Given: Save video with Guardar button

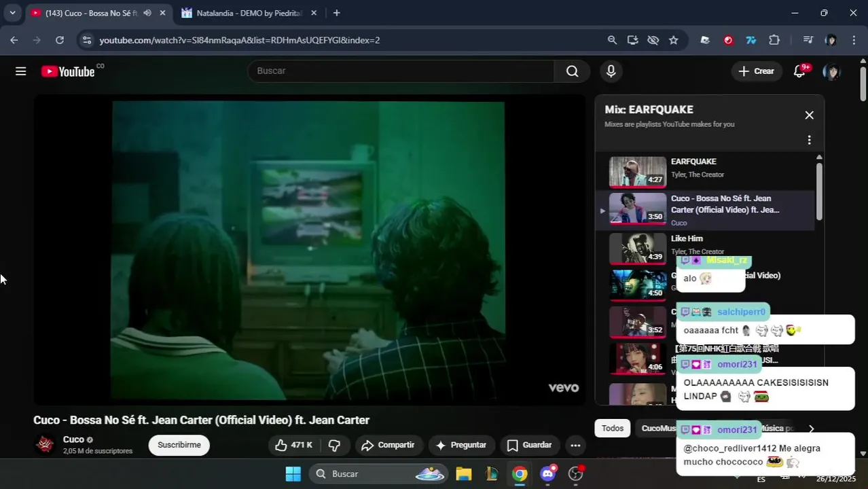Looking at the screenshot, I should click(x=529, y=446).
